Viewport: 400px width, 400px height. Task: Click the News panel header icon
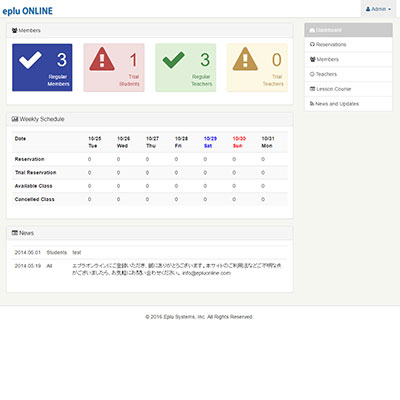click(15, 233)
